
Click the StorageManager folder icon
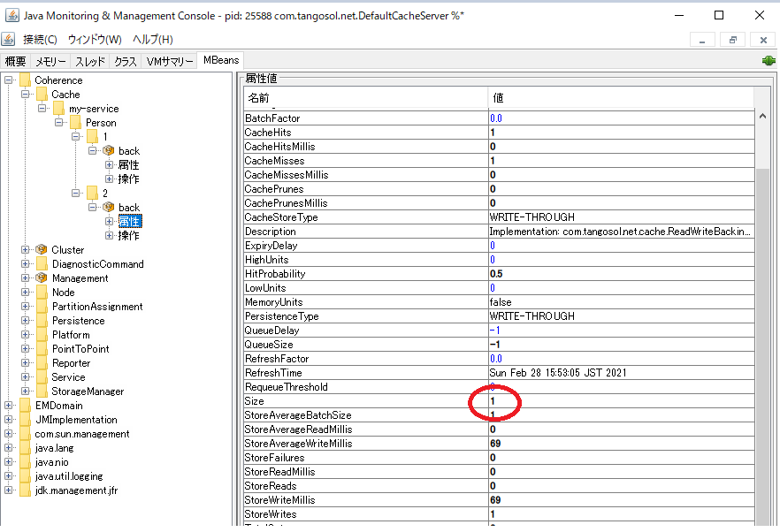click(42, 391)
